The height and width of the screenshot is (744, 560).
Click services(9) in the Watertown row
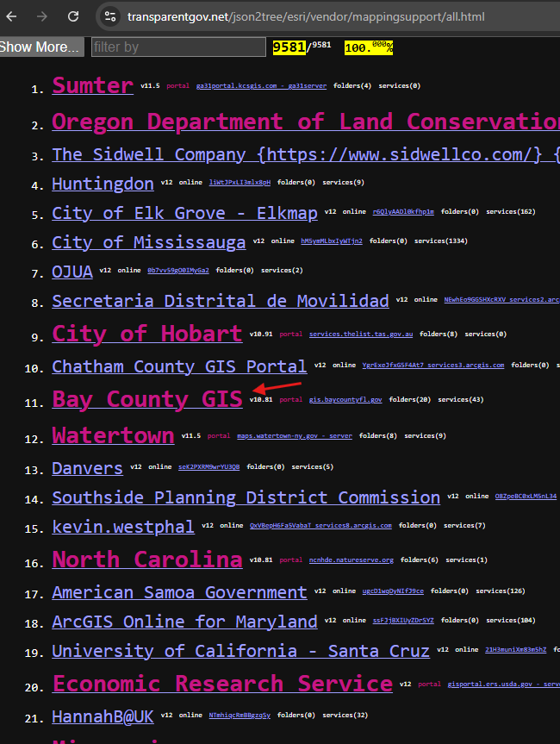(426, 436)
